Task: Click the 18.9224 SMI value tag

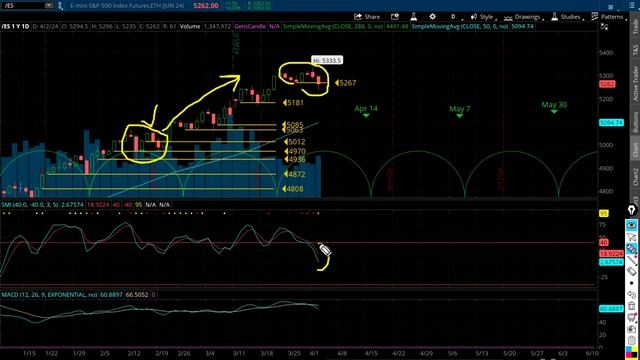Action: coord(611,253)
